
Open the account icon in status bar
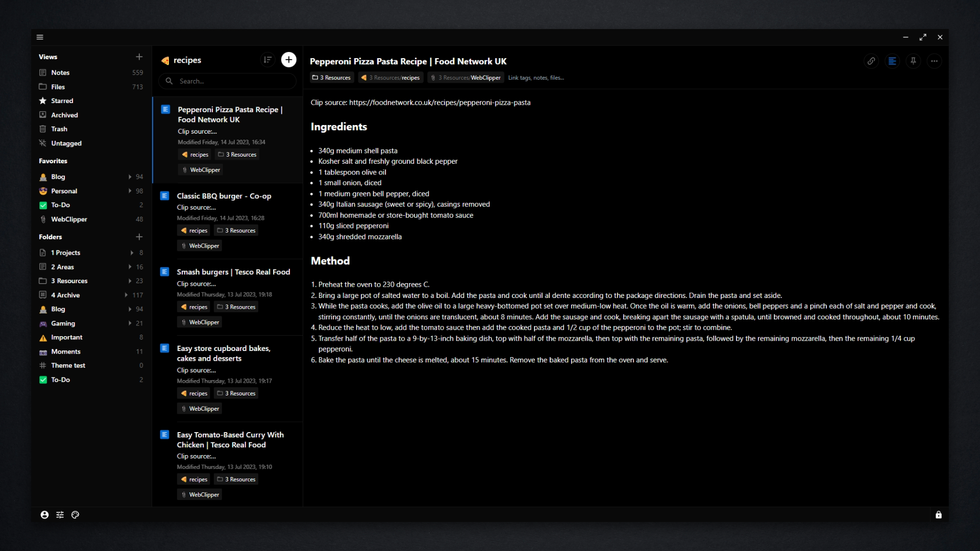pos(44,515)
